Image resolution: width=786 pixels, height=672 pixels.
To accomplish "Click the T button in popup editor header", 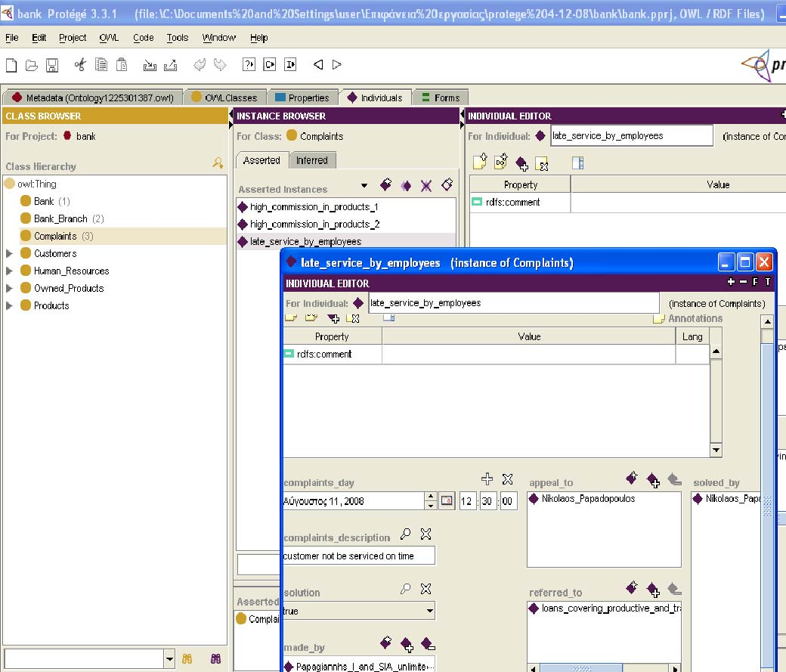I will click(767, 282).
